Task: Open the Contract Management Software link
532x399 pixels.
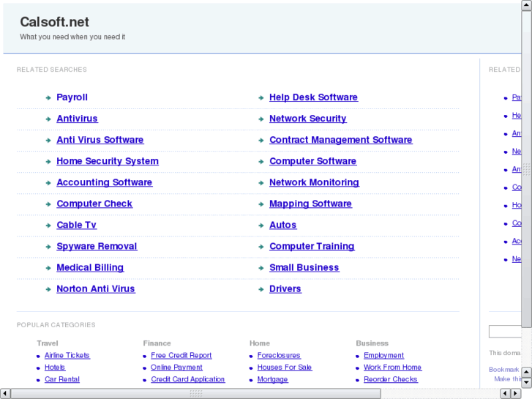Action: click(340, 140)
